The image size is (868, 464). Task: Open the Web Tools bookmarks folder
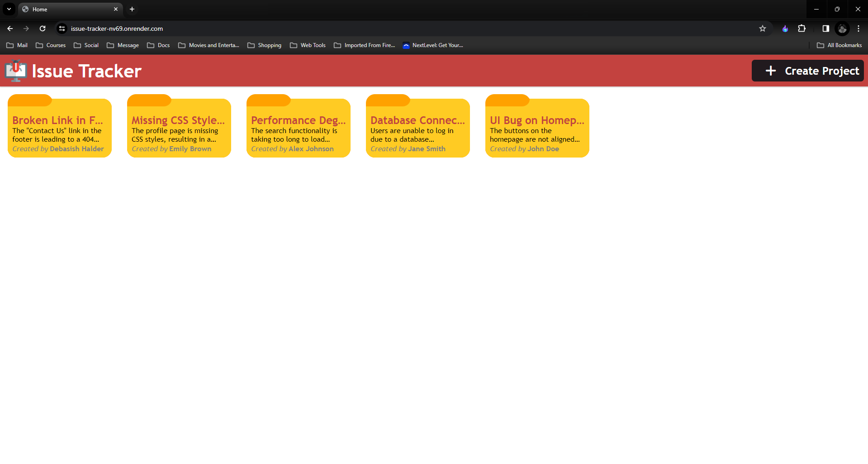[308, 45]
